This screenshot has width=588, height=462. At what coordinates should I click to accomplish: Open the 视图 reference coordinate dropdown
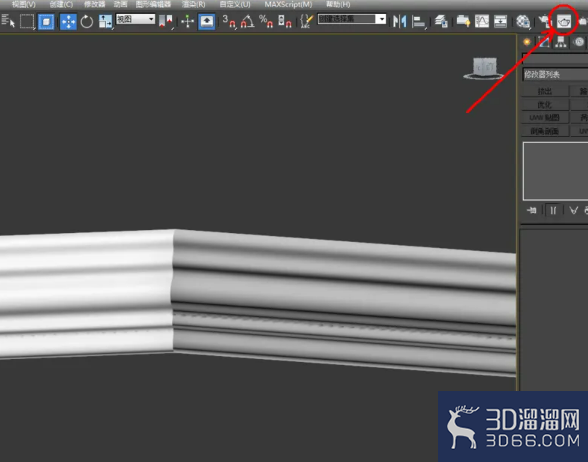[135, 19]
